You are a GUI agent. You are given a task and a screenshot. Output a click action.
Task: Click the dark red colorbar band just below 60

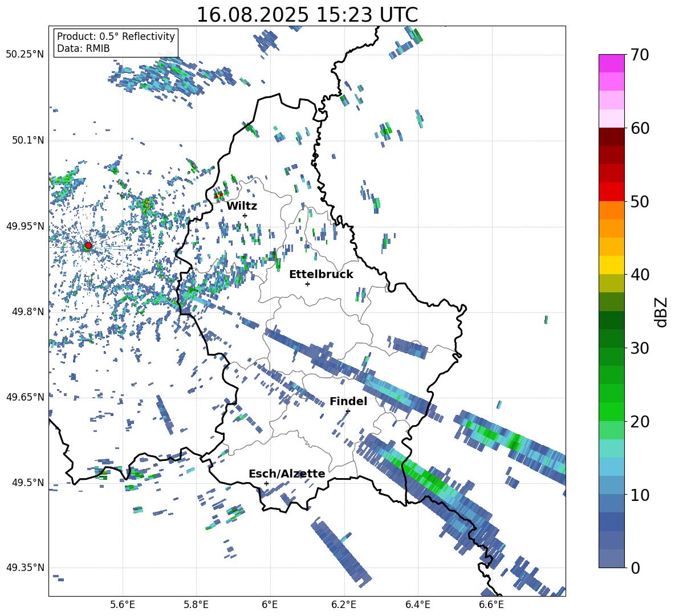611,137
